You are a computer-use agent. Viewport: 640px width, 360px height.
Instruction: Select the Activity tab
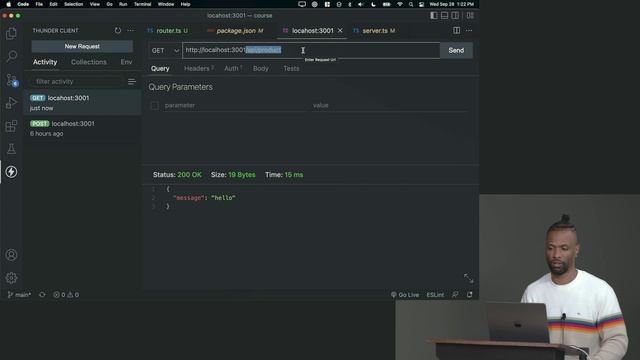(45, 62)
